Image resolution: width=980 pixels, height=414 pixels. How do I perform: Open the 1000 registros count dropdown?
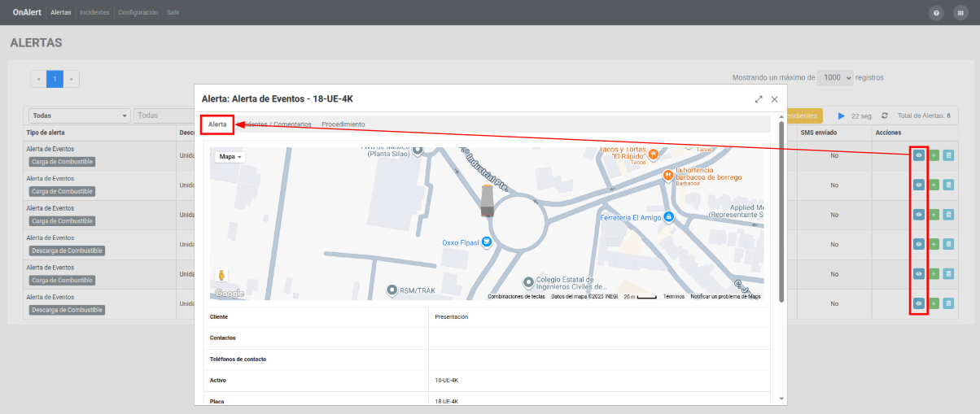(836, 77)
